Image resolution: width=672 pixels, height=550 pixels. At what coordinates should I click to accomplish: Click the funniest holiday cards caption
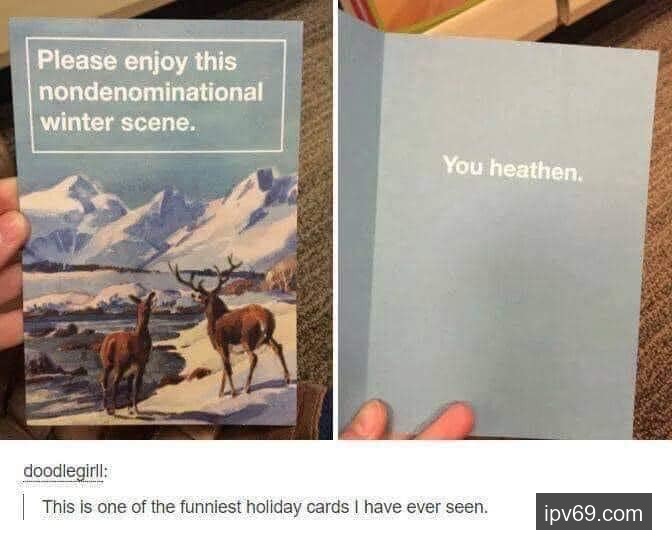point(264,507)
